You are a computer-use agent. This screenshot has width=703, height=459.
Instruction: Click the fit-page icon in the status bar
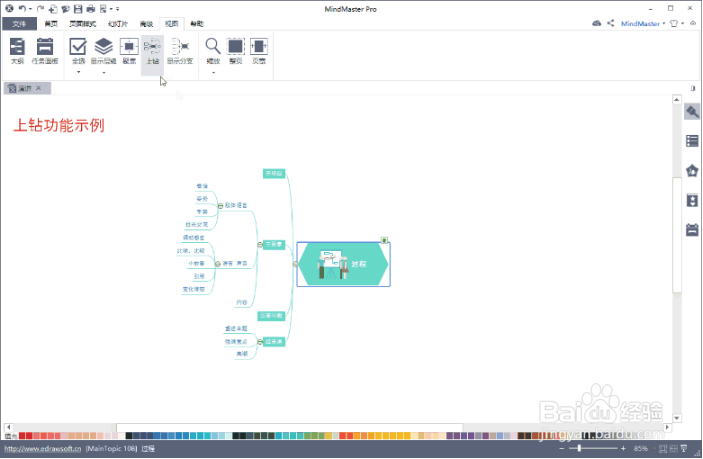(x=663, y=448)
